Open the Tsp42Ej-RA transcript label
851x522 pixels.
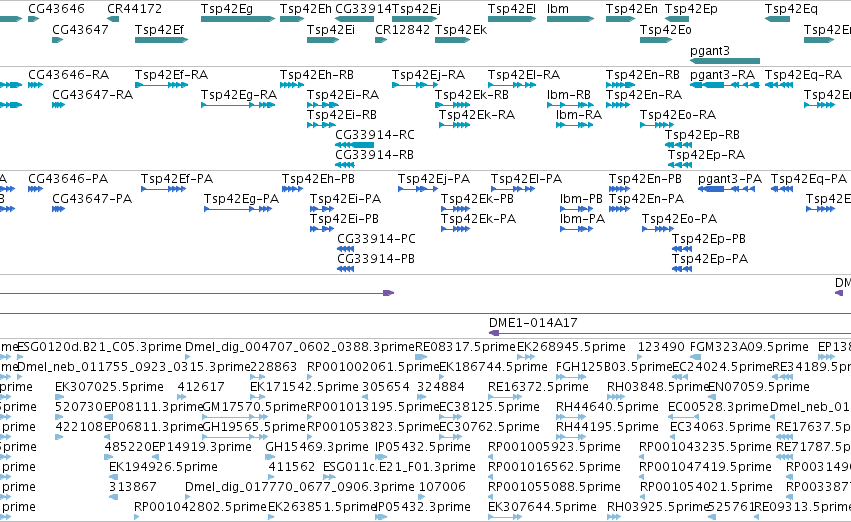pos(428,74)
